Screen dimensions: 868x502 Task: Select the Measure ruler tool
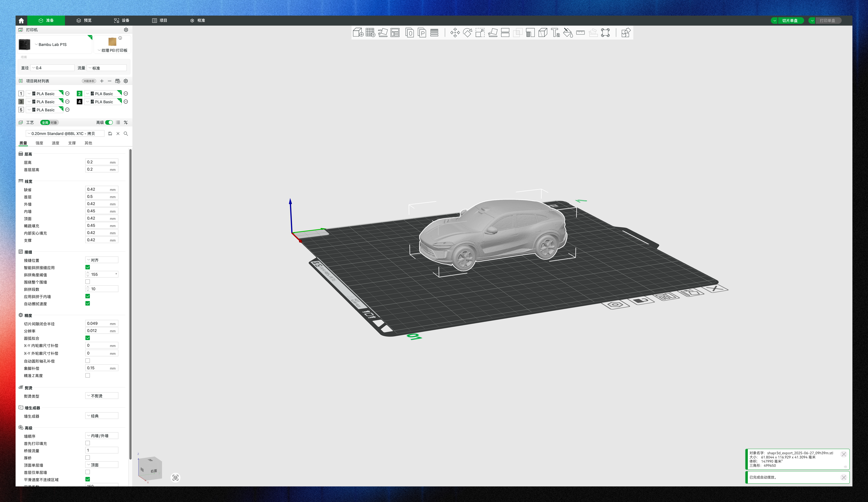coord(580,33)
